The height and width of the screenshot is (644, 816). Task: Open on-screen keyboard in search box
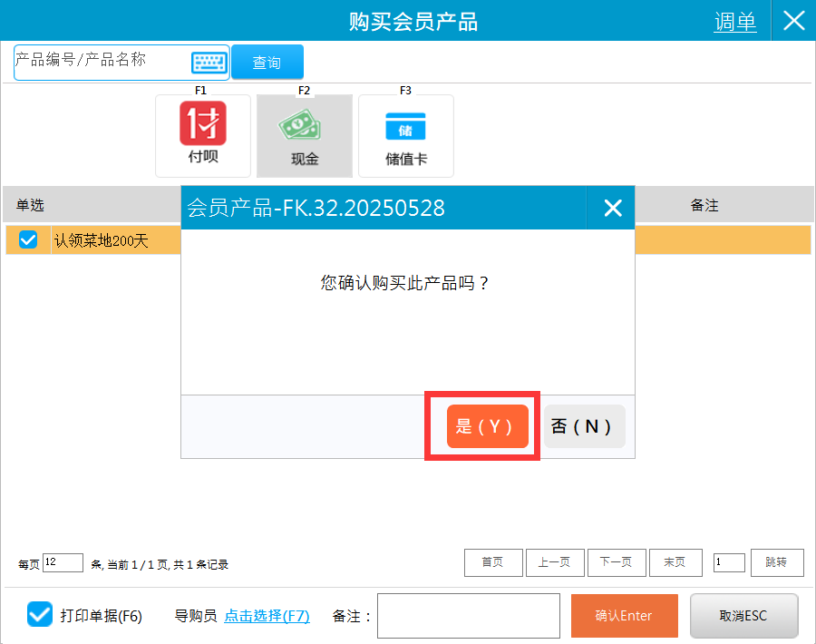209,63
